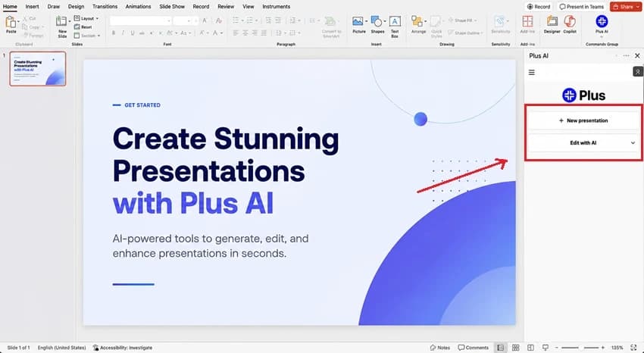644x353 pixels.
Task: Open the Slide Show tab
Action: pyautogui.click(x=172, y=7)
